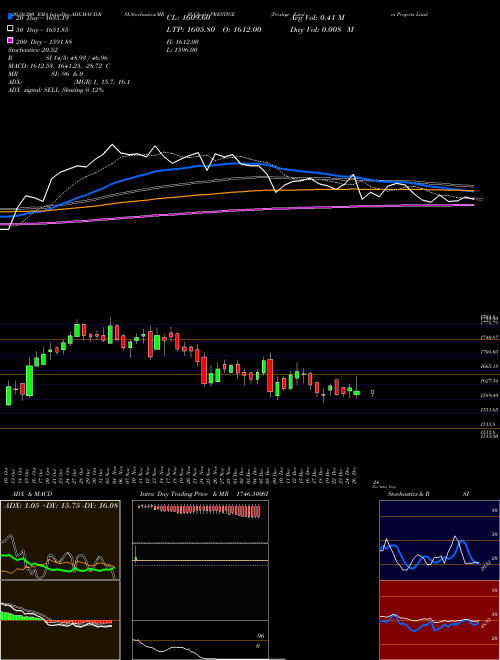
Task: Click the 1749.57 price axis label
Action: pos(490,338)
